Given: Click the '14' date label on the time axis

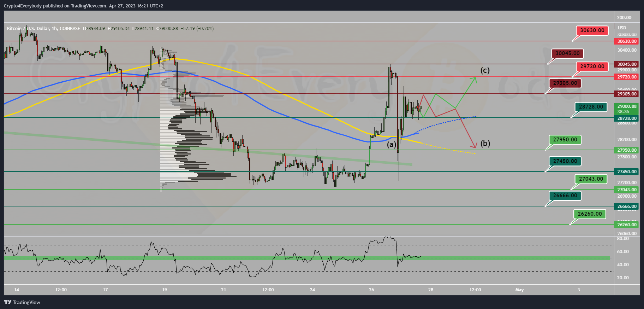Looking at the screenshot, I should click(17, 290).
